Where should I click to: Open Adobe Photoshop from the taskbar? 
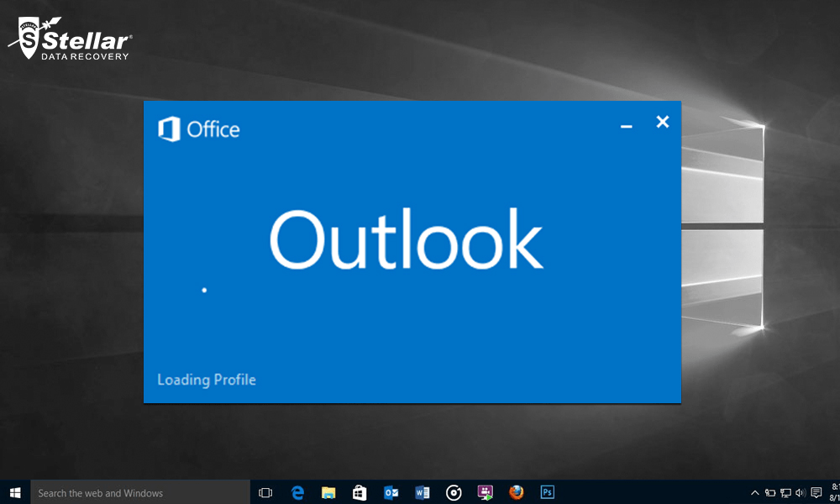(x=547, y=492)
